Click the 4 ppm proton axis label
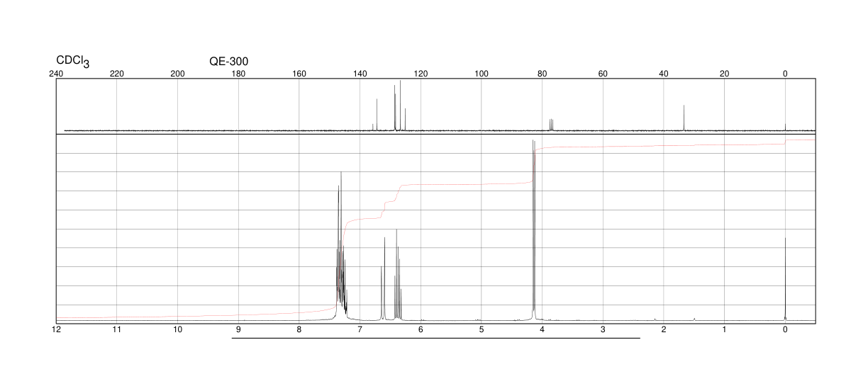 pyautogui.click(x=542, y=330)
